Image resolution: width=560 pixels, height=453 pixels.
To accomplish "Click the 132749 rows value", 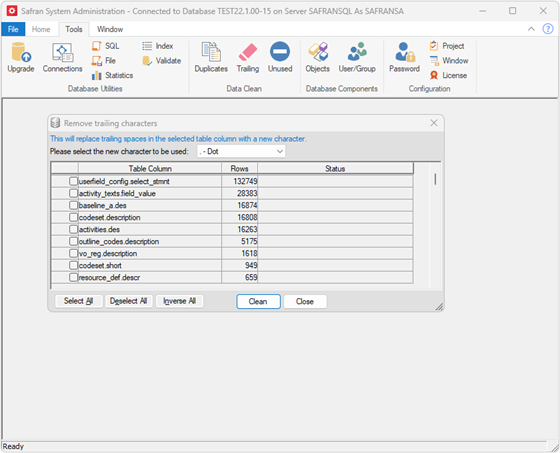I will tap(245, 181).
